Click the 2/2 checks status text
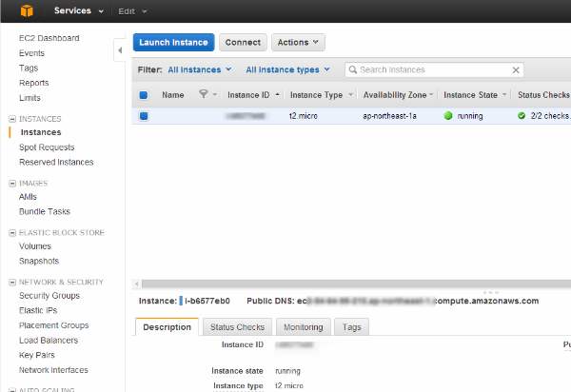 (550, 116)
